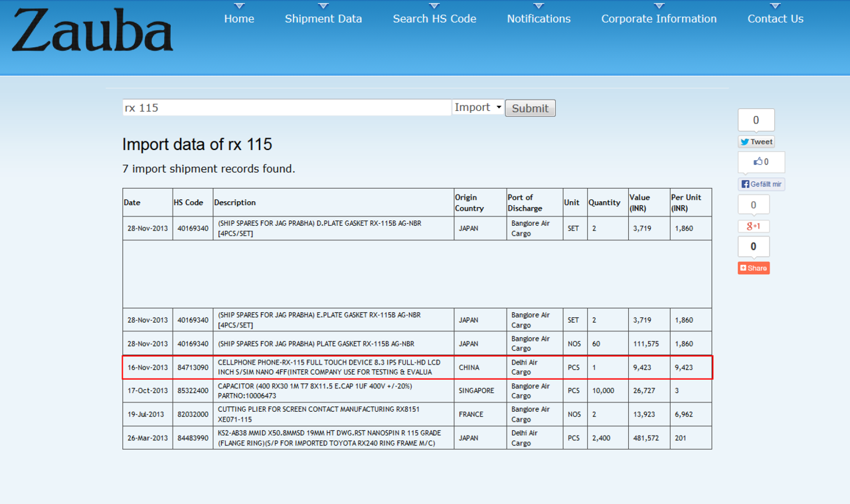This screenshot has height=504, width=850.
Task: Click '7 import shipment records found' text
Action: [x=209, y=169]
